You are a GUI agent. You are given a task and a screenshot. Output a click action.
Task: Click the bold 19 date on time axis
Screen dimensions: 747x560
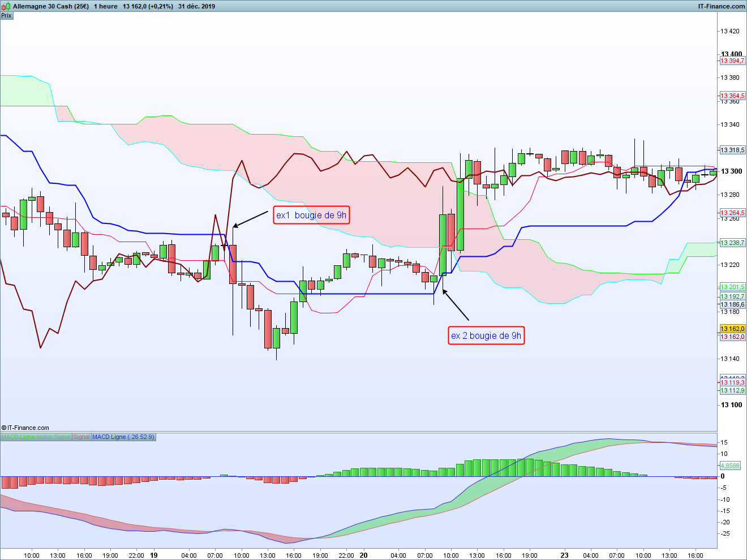[x=154, y=555]
